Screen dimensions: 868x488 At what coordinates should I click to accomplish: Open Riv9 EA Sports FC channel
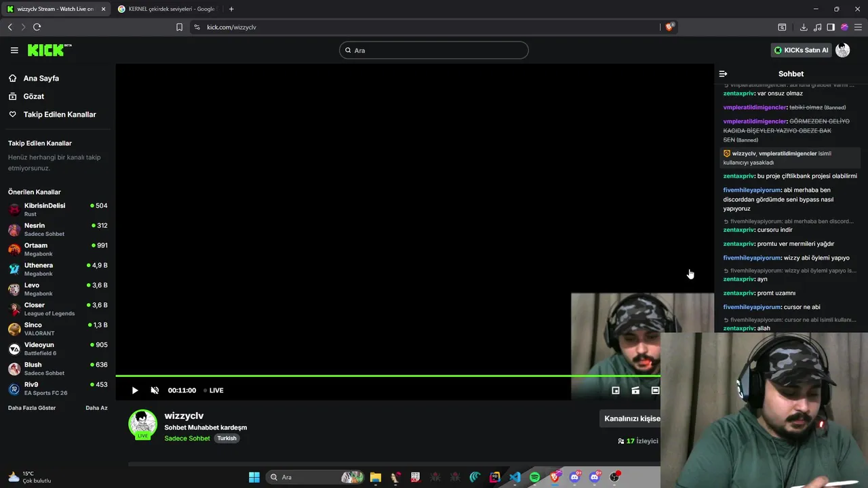point(58,388)
